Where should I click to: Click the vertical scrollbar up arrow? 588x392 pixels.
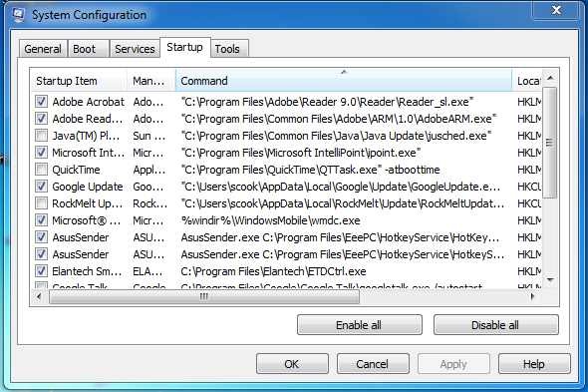tap(550, 78)
